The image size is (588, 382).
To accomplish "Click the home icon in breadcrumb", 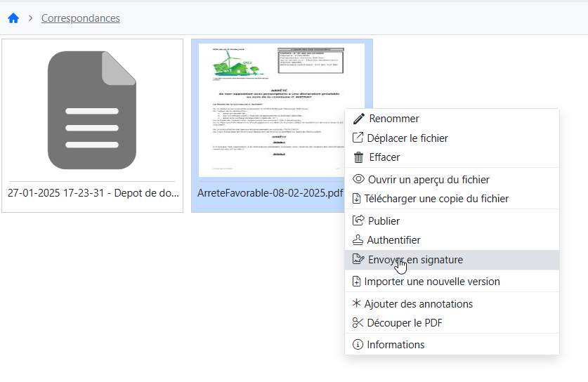I will tap(13, 18).
